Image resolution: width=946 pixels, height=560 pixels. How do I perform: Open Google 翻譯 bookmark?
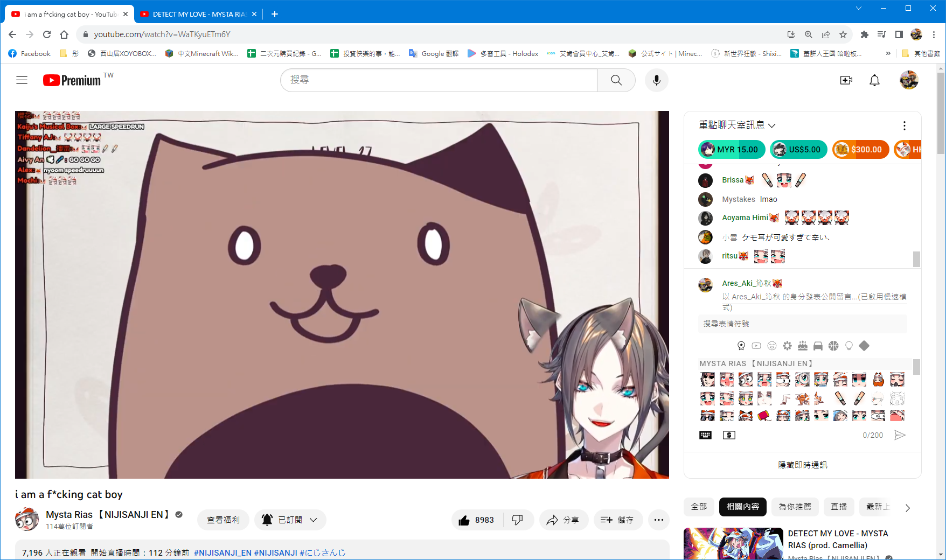434,53
